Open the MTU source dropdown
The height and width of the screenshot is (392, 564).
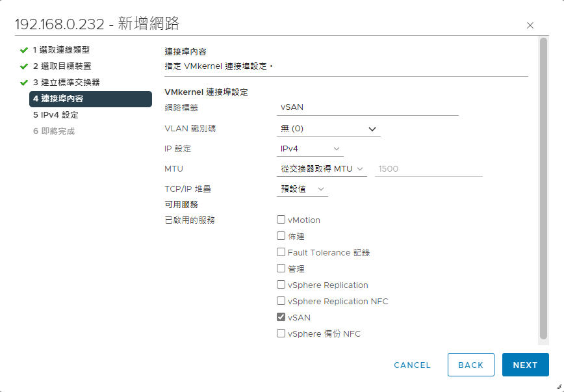pos(321,169)
